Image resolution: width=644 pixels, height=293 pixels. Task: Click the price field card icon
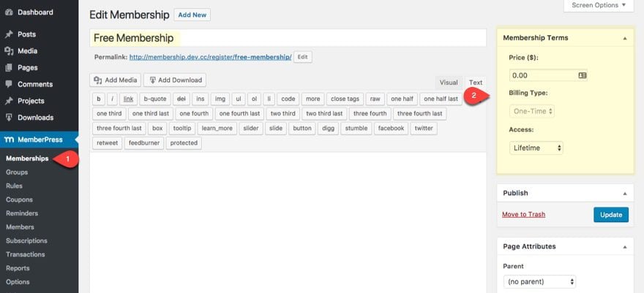click(x=582, y=75)
